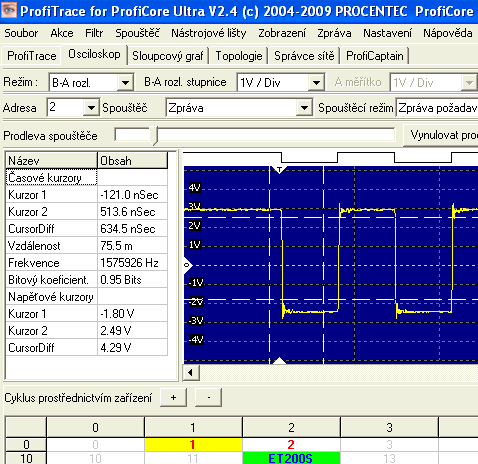Click the Vynulovat button
Screen dimensions: 478x464
pos(441,135)
